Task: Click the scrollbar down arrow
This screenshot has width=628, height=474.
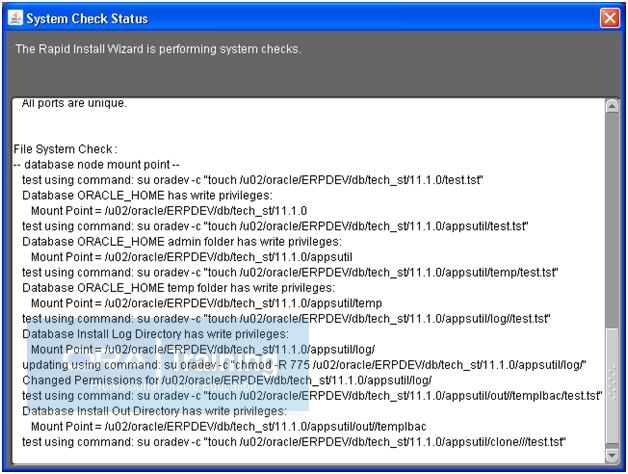Action: point(612,455)
